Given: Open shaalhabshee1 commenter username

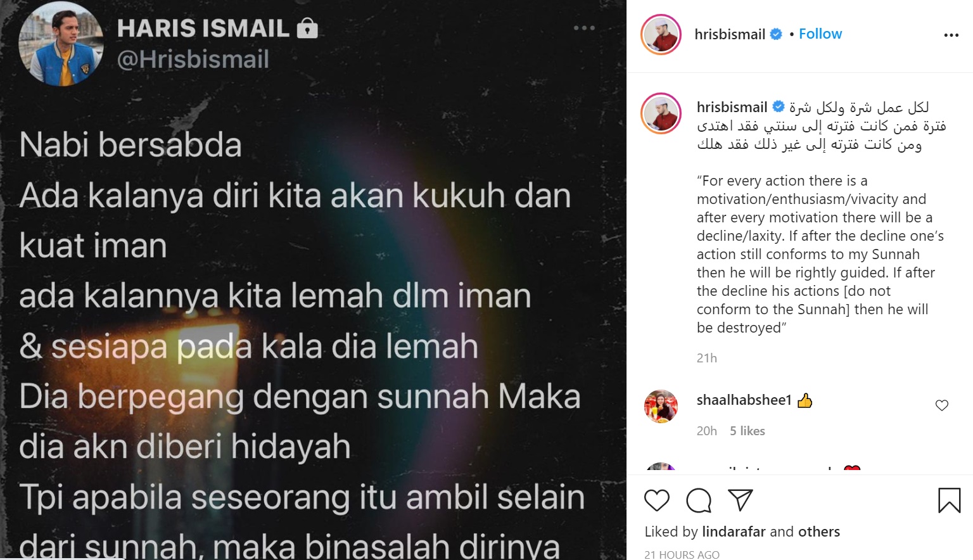Looking at the screenshot, I should (744, 400).
